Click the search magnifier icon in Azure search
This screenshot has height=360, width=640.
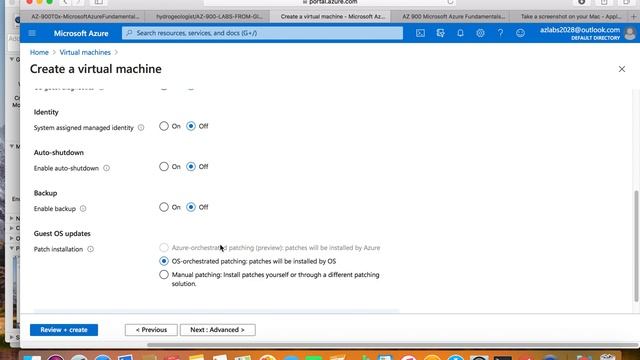(x=129, y=33)
